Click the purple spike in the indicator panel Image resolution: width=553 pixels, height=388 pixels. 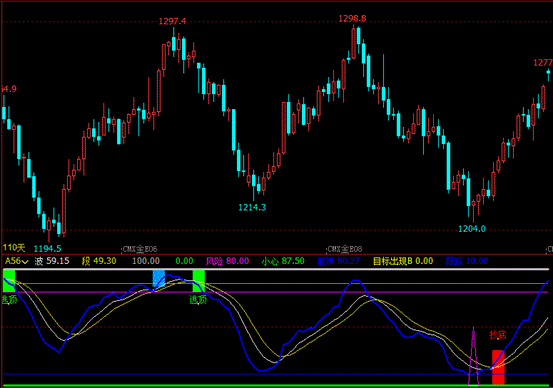tap(473, 356)
